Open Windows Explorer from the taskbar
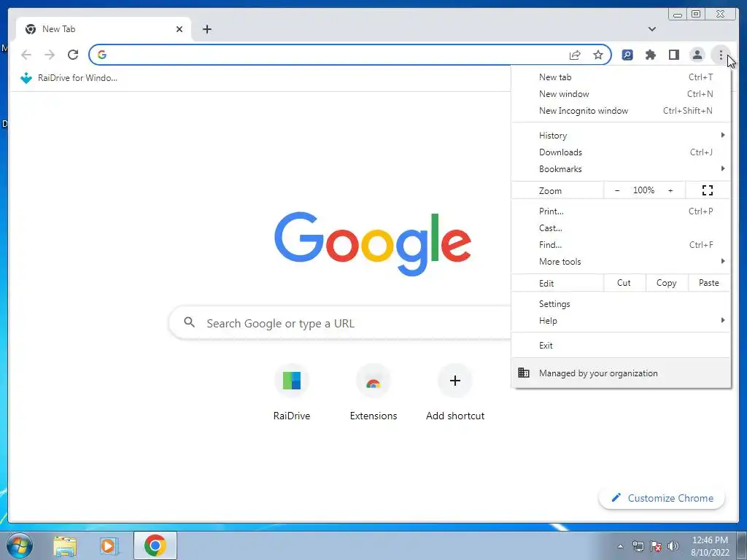Image resolution: width=747 pixels, height=560 pixels. pyautogui.click(x=65, y=545)
